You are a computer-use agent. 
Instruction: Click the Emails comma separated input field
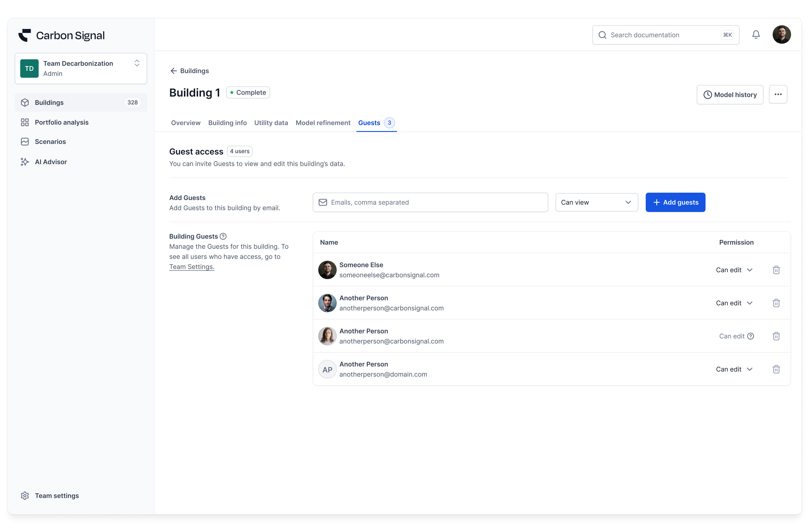click(x=430, y=202)
